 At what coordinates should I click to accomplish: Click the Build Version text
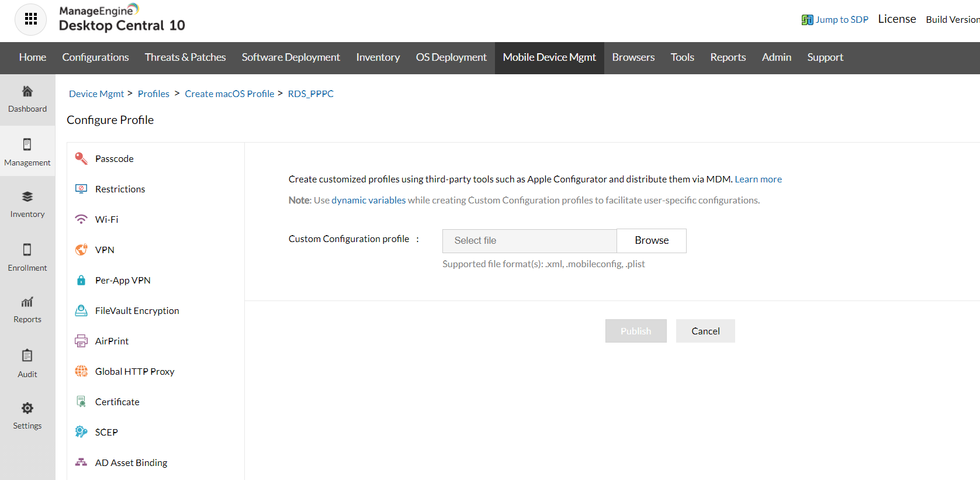click(x=953, y=19)
